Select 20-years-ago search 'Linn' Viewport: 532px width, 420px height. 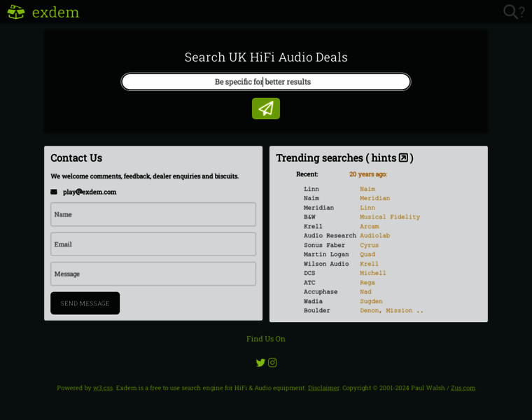[367, 208]
